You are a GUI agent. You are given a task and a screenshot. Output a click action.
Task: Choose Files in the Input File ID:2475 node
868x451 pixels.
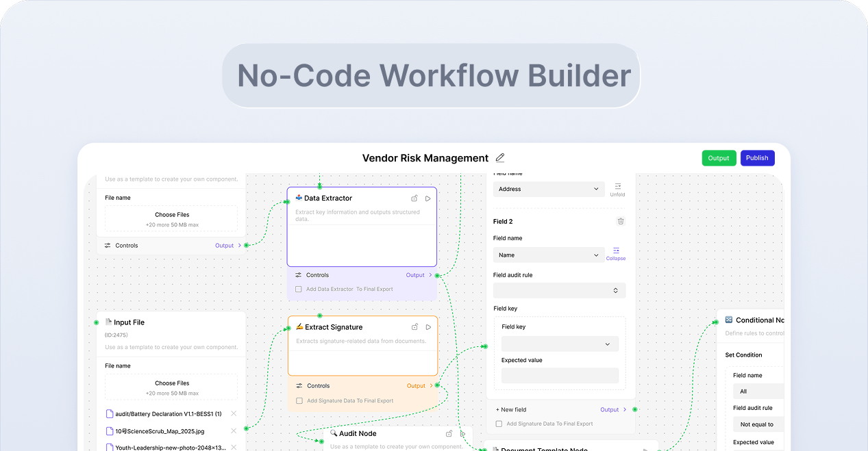[x=171, y=387]
